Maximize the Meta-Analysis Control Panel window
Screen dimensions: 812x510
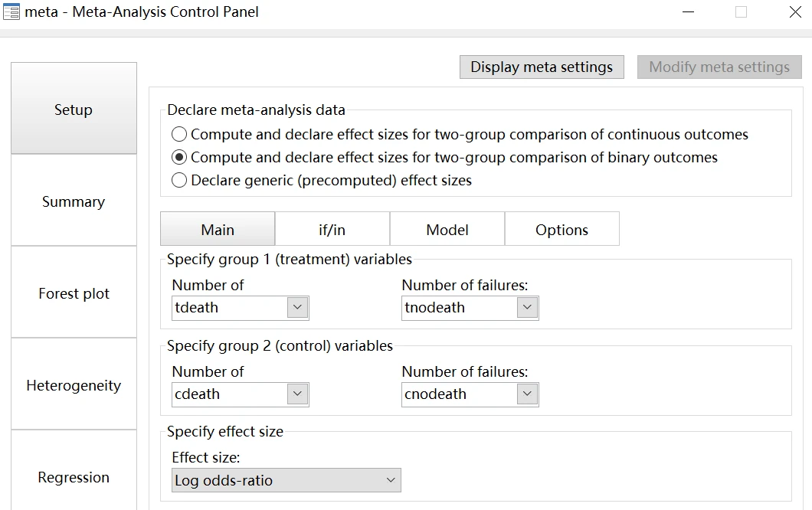point(741,12)
